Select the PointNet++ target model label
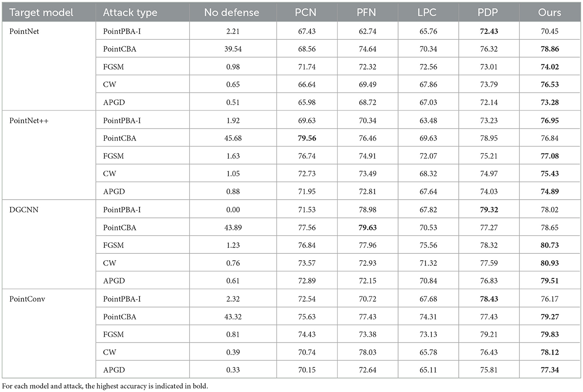583x392 pixels. pos(29,121)
